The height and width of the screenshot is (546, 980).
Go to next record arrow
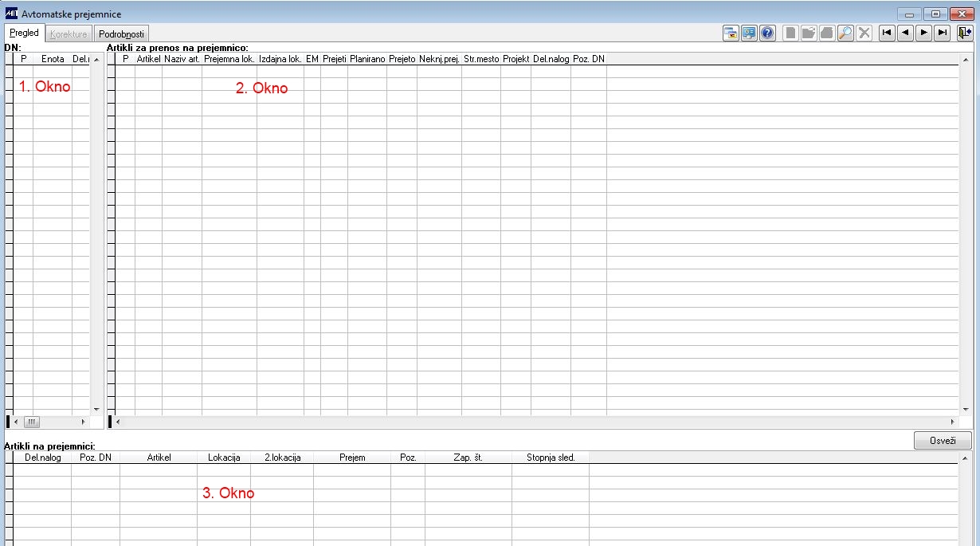coord(923,33)
